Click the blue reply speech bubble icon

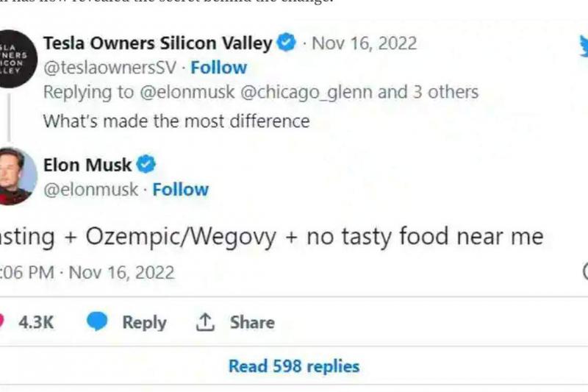point(97,322)
